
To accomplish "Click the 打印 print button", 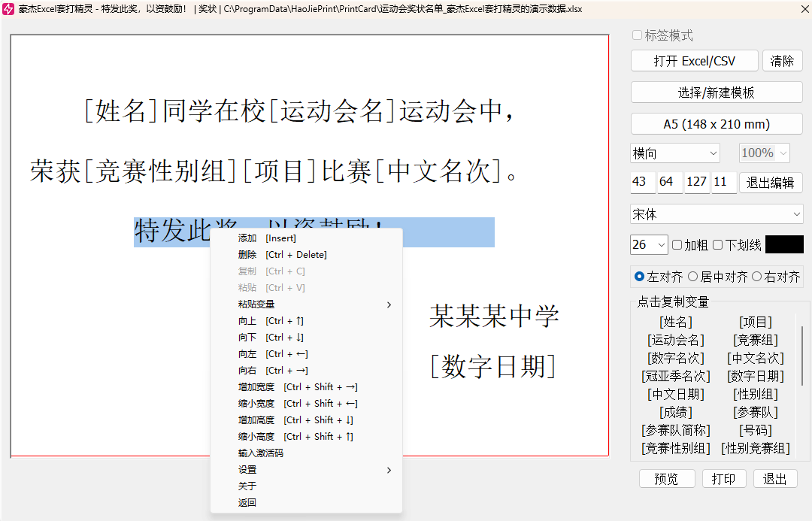I will (723, 479).
